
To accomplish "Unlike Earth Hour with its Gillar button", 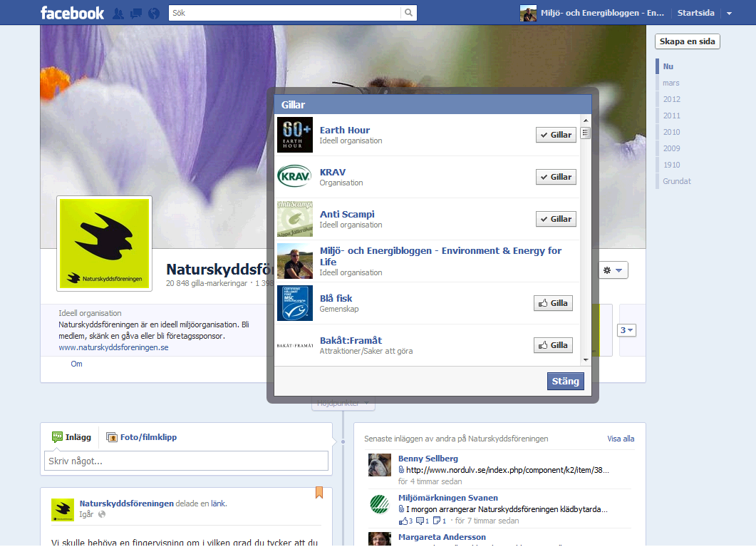I will pos(556,135).
